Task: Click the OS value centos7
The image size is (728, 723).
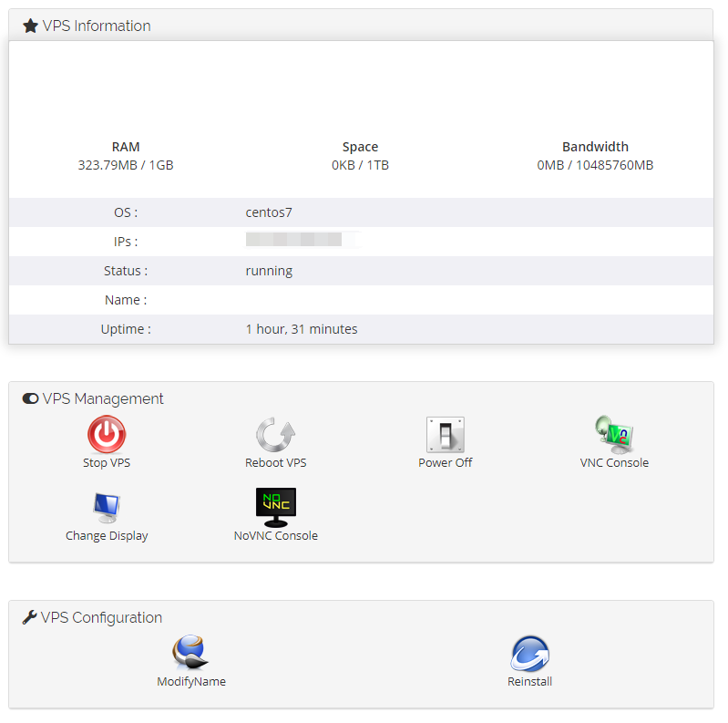Action: (x=269, y=212)
